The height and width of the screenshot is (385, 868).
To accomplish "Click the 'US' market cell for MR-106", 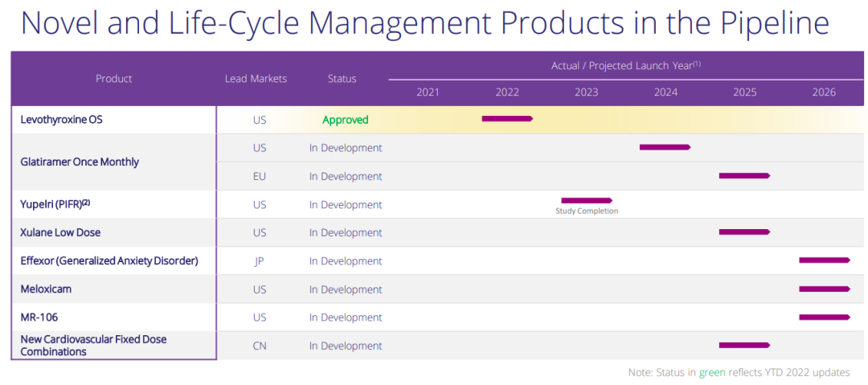I will 260,317.
